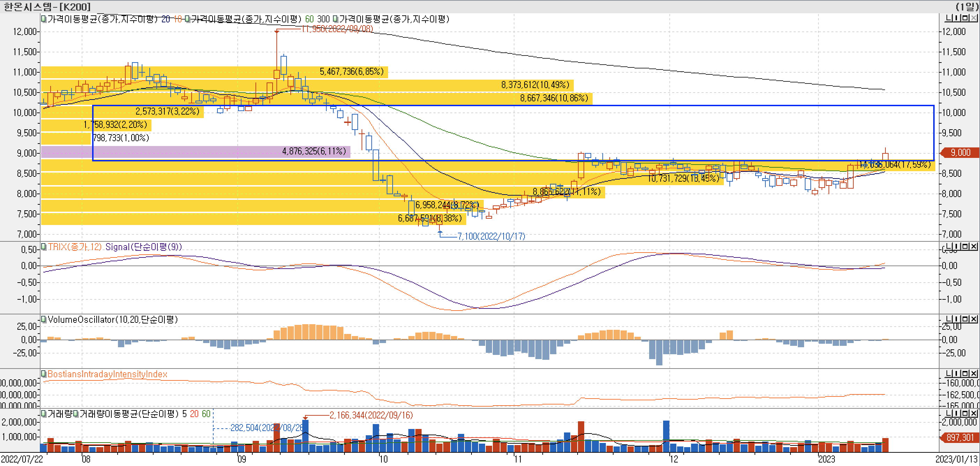Click the 897,301 current volume tag
This screenshot has width=980, height=466.
point(960,437)
